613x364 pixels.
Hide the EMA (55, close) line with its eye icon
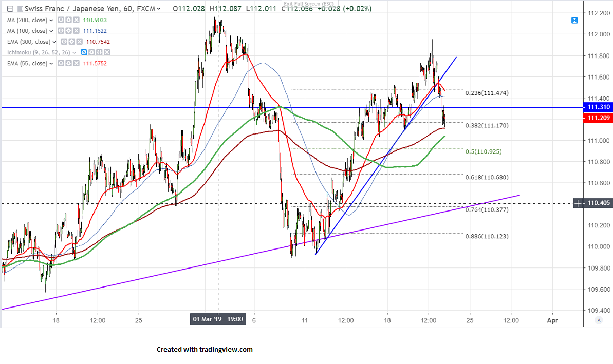point(61,63)
